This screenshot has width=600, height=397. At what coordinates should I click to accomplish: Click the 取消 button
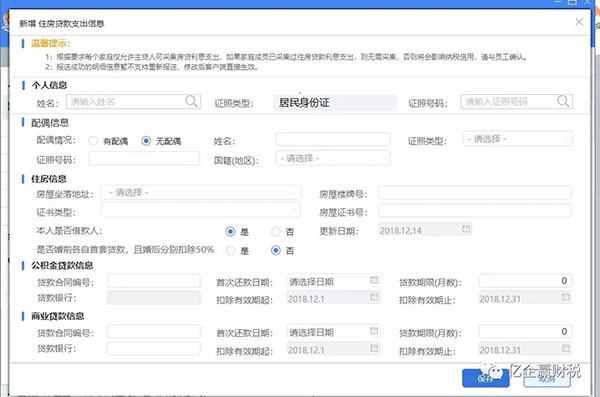point(547,378)
